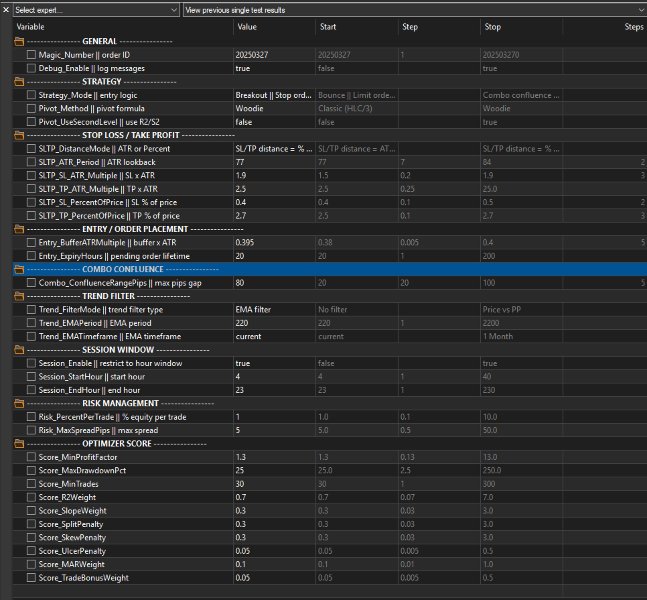Edit Entry_BufferATRMultiple value 0.395
Screen dimensions: 647x600
(274, 243)
